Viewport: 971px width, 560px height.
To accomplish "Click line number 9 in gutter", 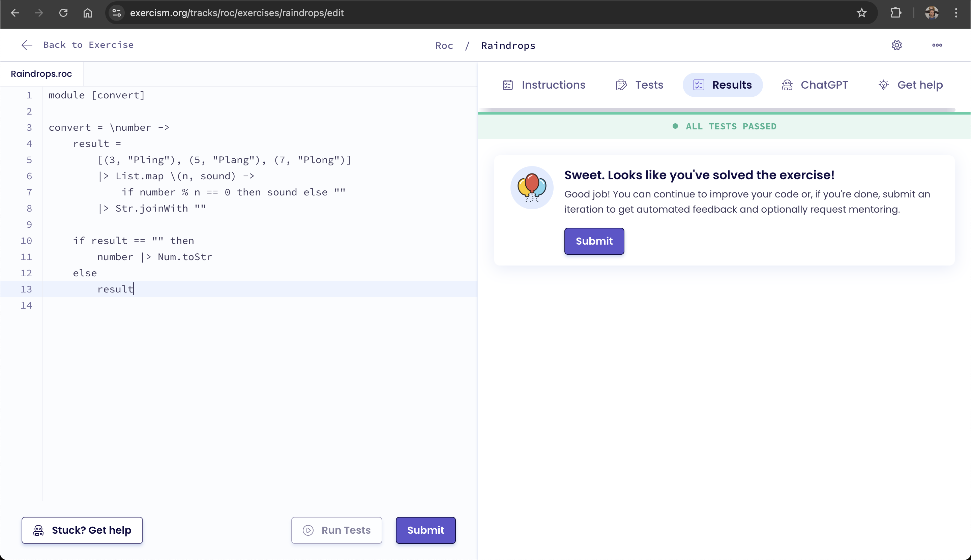I will coord(29,225).
